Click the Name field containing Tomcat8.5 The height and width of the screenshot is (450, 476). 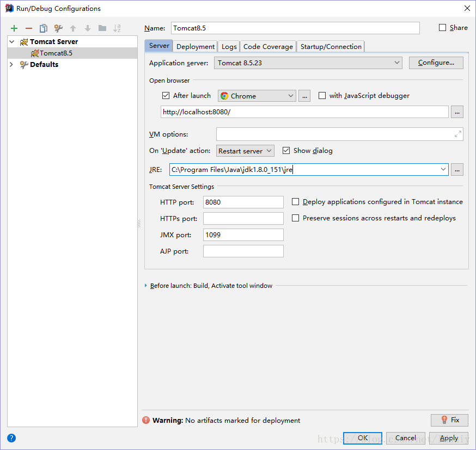point(295,28)
